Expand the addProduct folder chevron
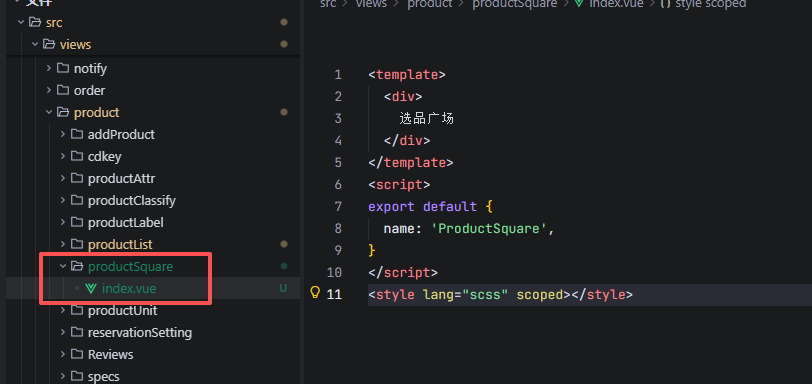 pos(63,134)
